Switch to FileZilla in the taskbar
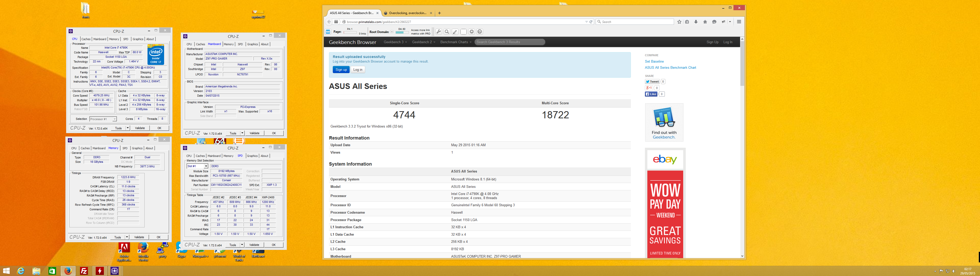The width and height of the screenshot is (980, 276). (x=84, y=271)
